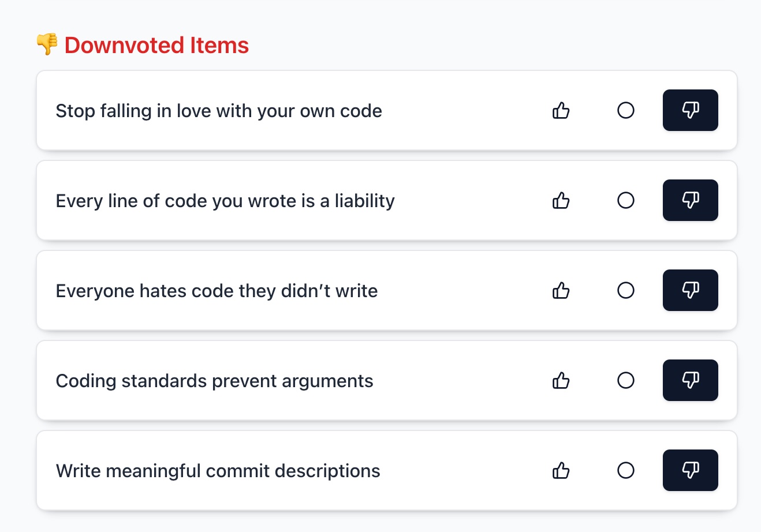Image resolution: width=761 pixels, height=532 pixels.
Task: Select neutral circle for 'Every line of code' item
Action: click(x=626, y=200)
